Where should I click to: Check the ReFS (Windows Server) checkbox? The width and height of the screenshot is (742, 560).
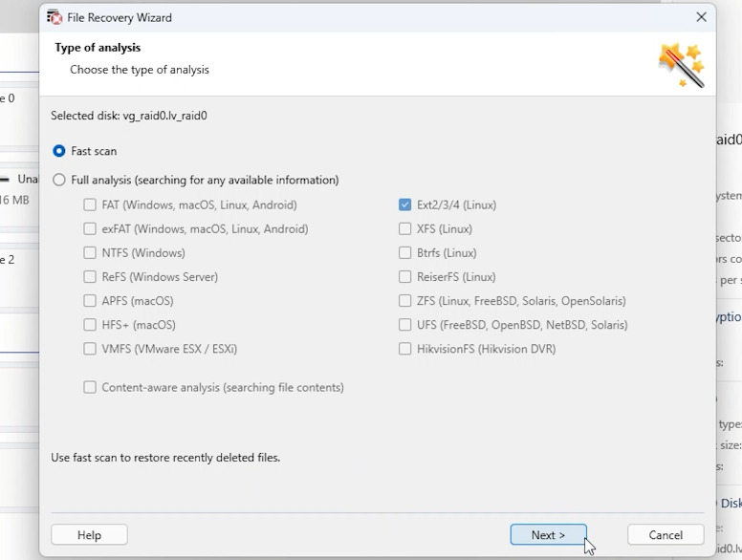90,277
